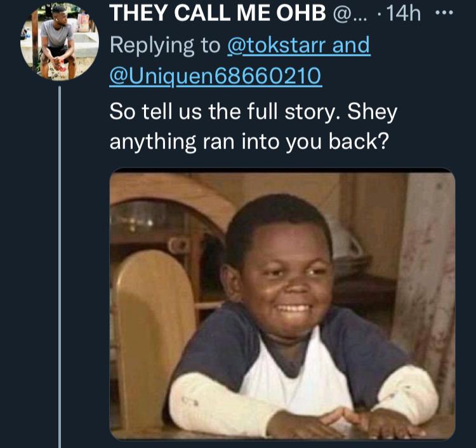The height and width of the screenshot is (448, 476).
Task: Open the 14h tweet timestamp
Action: pos(403,13)
